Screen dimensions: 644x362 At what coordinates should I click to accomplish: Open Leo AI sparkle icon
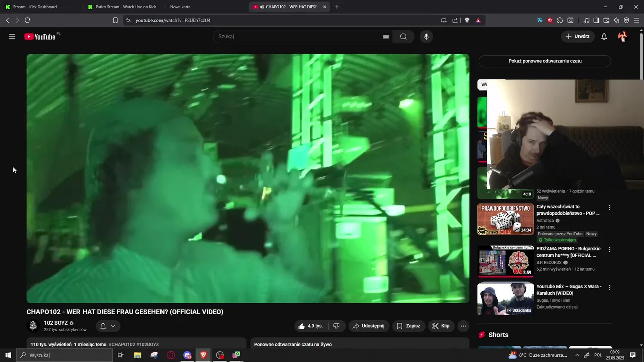click(616, 20)
